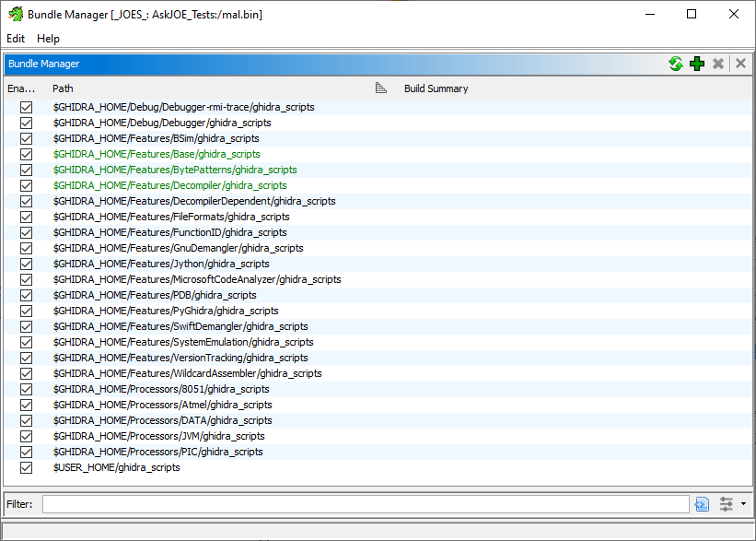
Task: Click the Build Summary column header
Action: coord(435,88)
